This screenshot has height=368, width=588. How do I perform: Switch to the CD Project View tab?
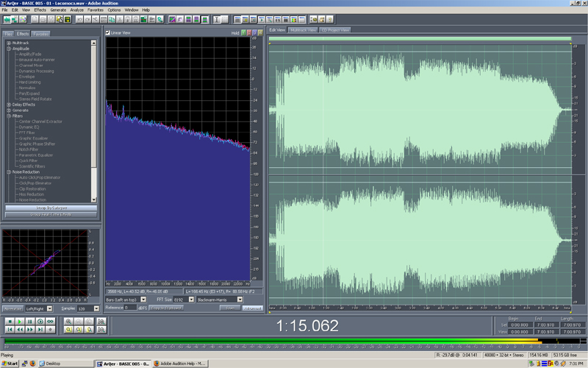[335, 30]
